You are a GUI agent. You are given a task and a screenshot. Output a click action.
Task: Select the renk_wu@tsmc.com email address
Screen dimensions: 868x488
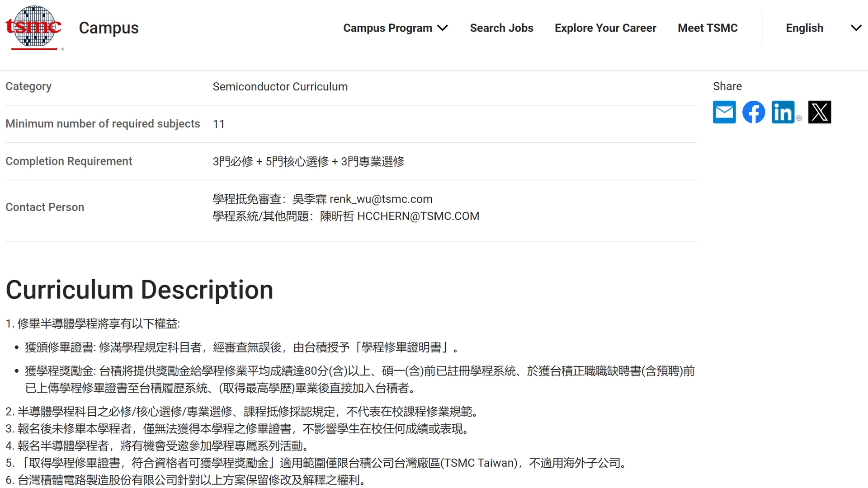click(381, 199)
